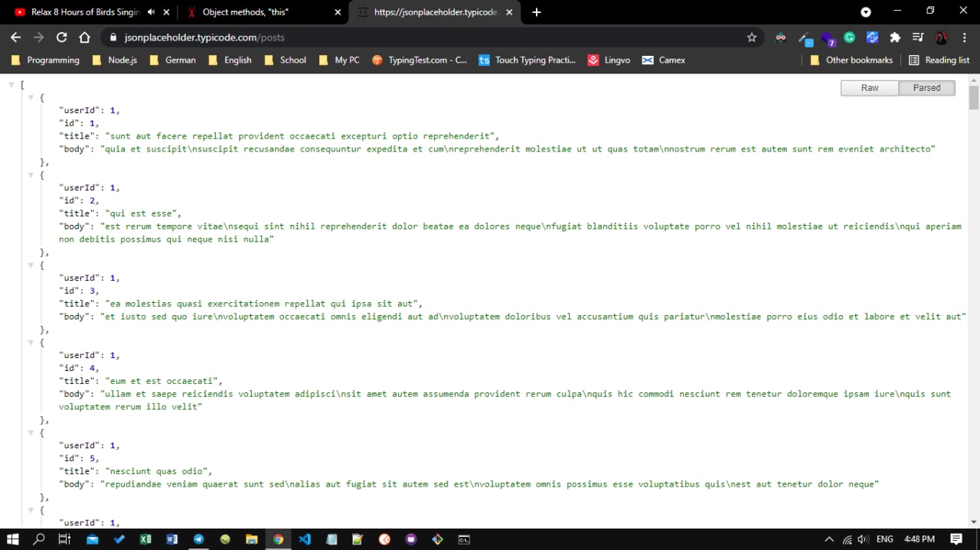The height and width of the screenshot is (550, 980).
Task: Open the browser home page
Action: click(85, 37)
